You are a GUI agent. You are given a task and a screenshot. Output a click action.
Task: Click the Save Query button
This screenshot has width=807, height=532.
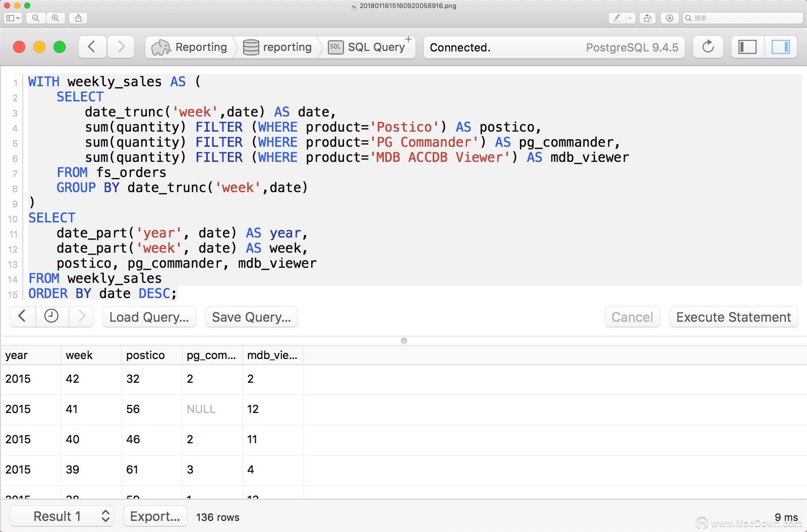(x=252, y=317)
